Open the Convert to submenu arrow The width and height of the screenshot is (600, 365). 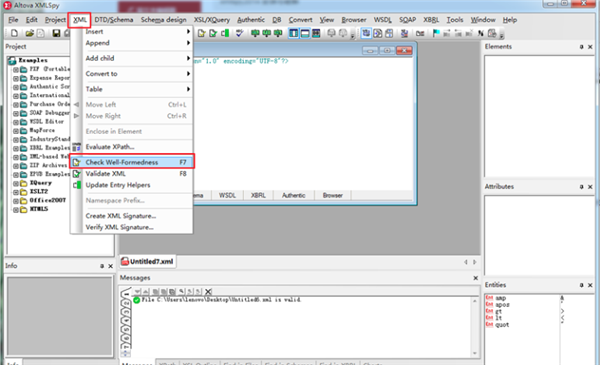pyautogui.click(x=188, y=74)
